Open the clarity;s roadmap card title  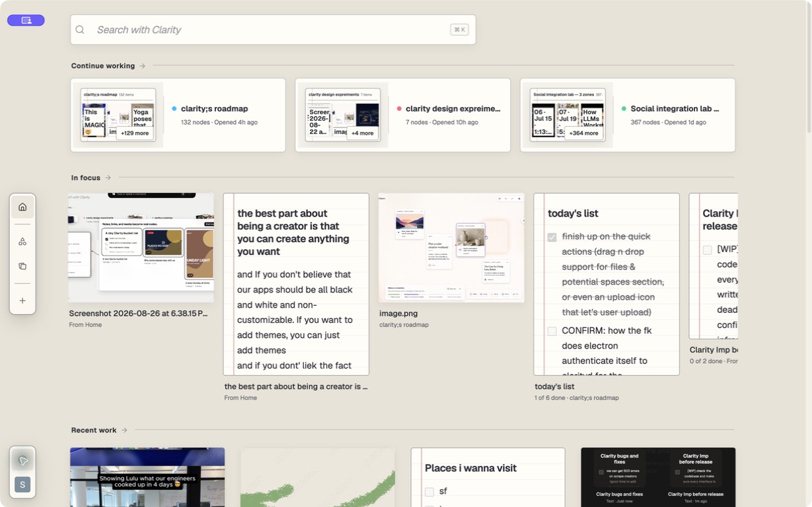click(x=214, y=109)
